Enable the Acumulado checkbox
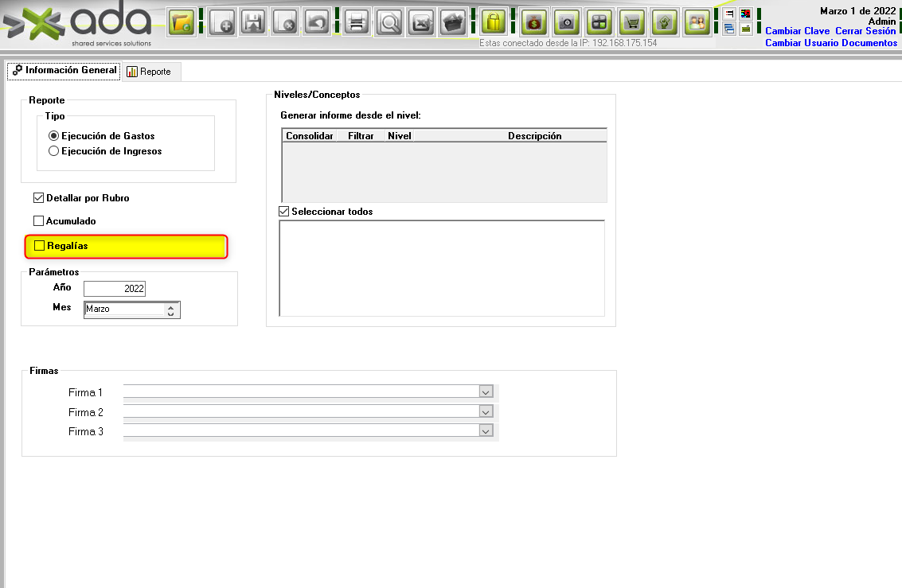Viewport: 902px width, 588px height. (38, 221)
